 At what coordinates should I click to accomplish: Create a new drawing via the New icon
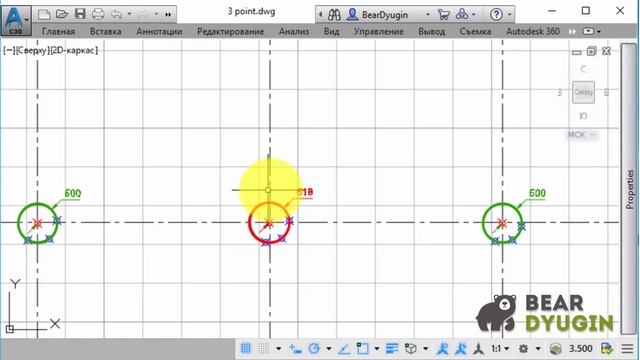(x=44, y=14)
